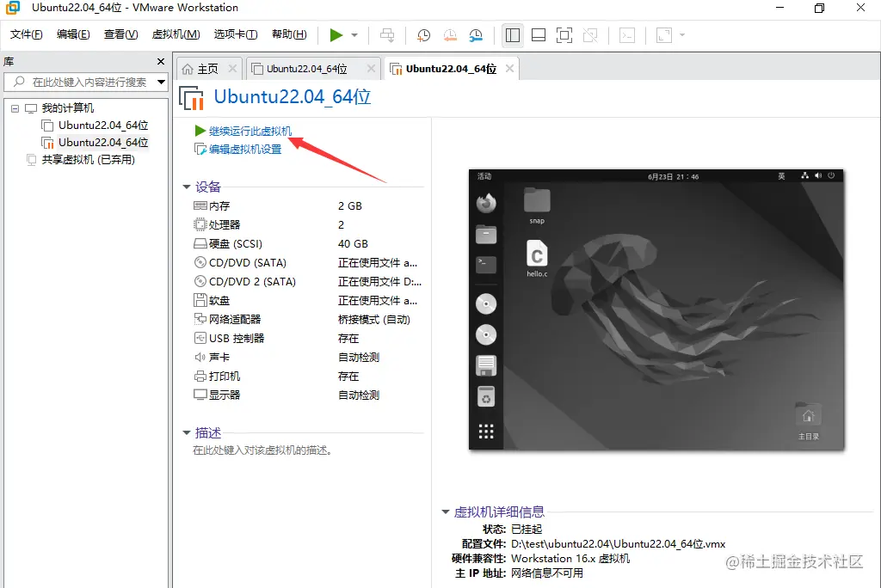Viewport: 881px width, 588px height.
Task: Collapse the 虚拟机详细信息 section
Action: (446, 511)
